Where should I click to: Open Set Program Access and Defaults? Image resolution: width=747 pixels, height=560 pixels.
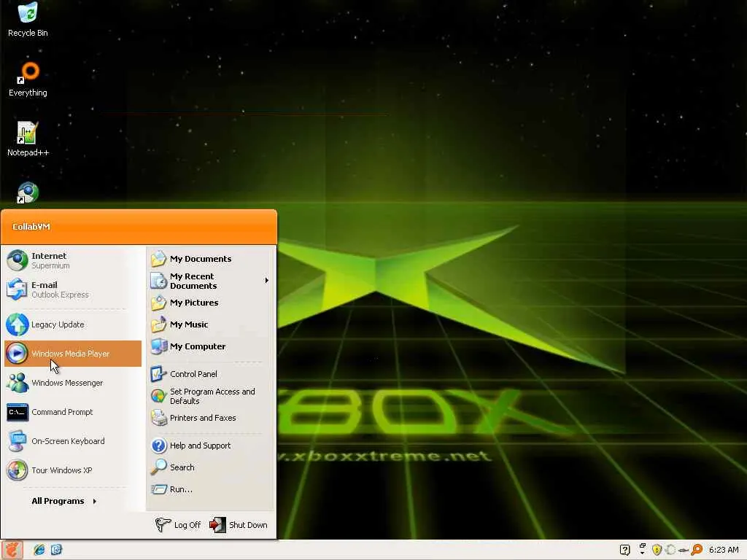point(212,396)
